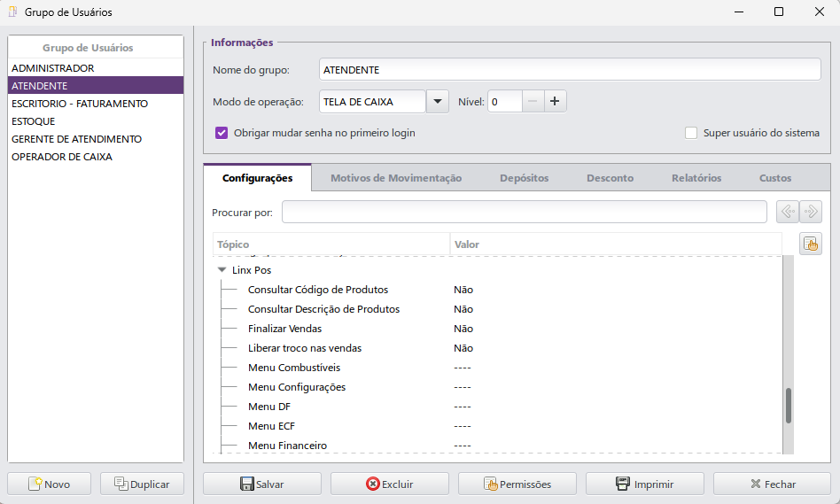The width and height of the screenshot is (840, 504).
Task: Select the Menu DF row
Action: tap(498, 407)
